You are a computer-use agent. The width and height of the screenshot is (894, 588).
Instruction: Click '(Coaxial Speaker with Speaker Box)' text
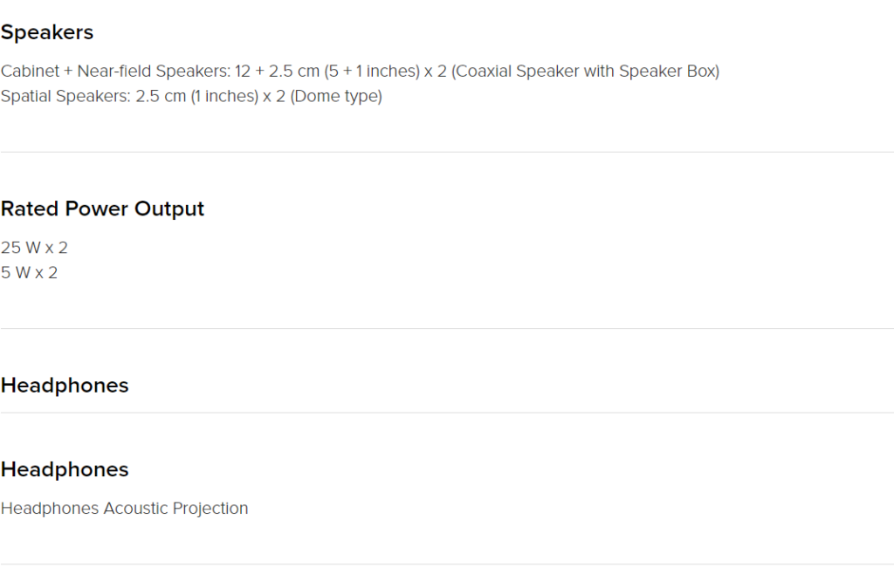(586, 72)
